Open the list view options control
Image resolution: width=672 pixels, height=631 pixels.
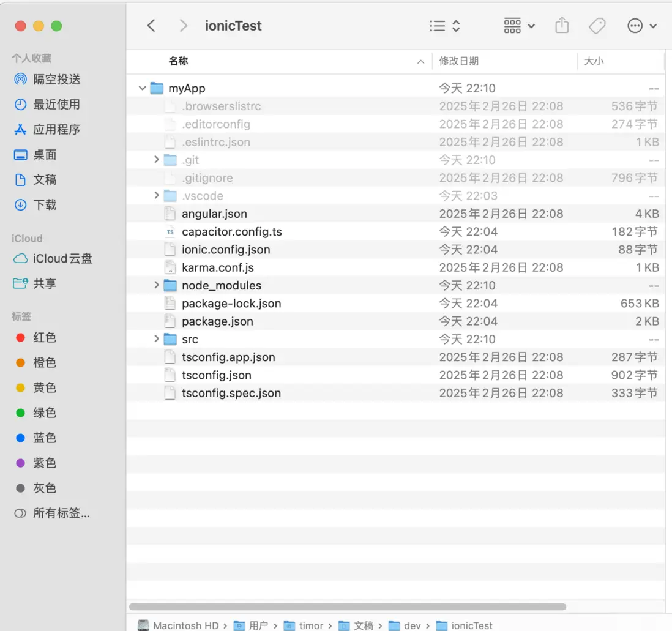[x=445, y=26]
